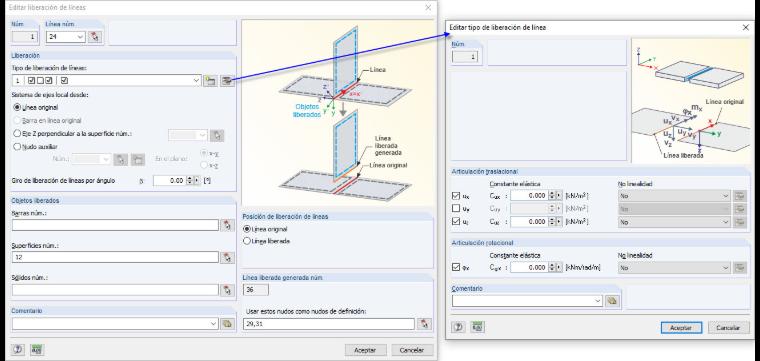
Task: Toggle the φx rotational hinge checkbox
Action: coord(456,267)
